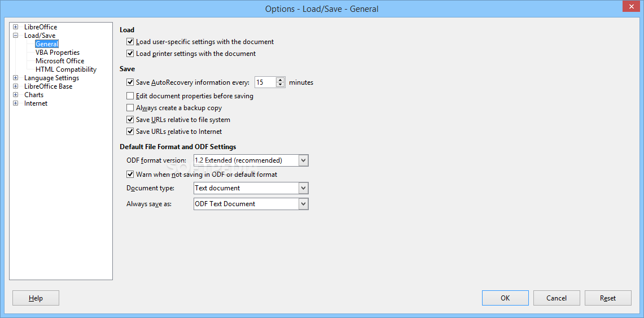Toggle Save AutoRecovery information checkbox
This screenshot has width=644, height=318.
pyautogui.click(x=130, y=82)
